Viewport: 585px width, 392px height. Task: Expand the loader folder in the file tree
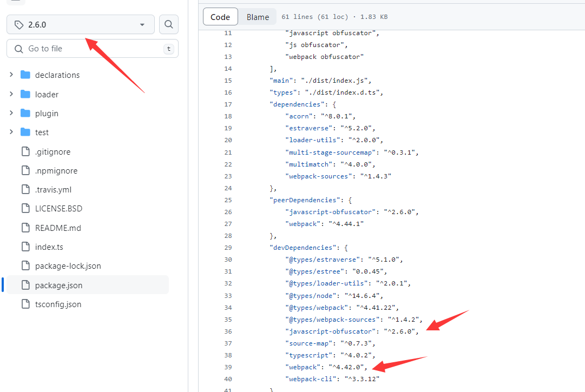12,94
